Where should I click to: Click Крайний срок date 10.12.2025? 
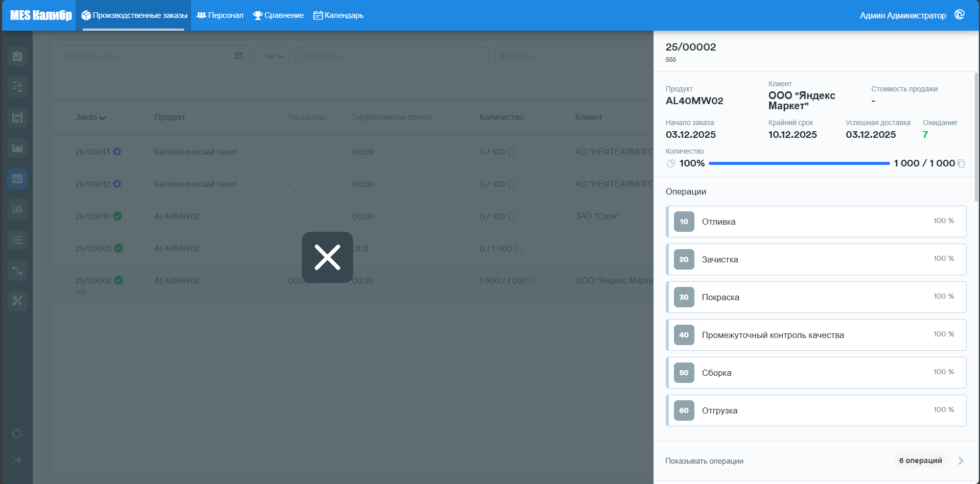tap(792, 135)
